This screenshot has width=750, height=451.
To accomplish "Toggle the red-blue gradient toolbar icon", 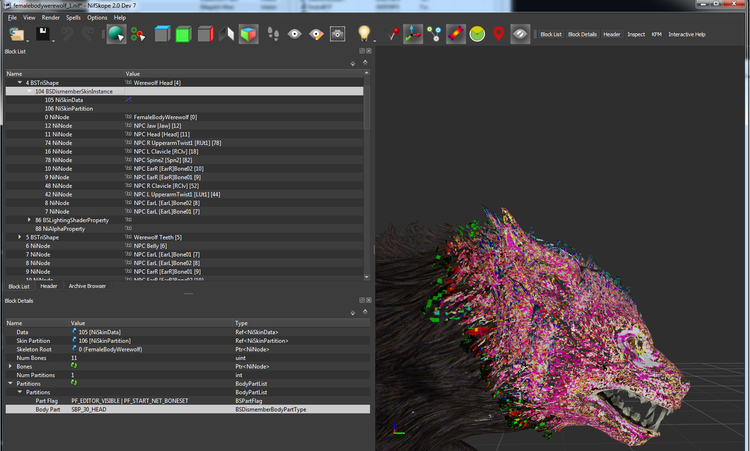I will [x=456, y=34].
